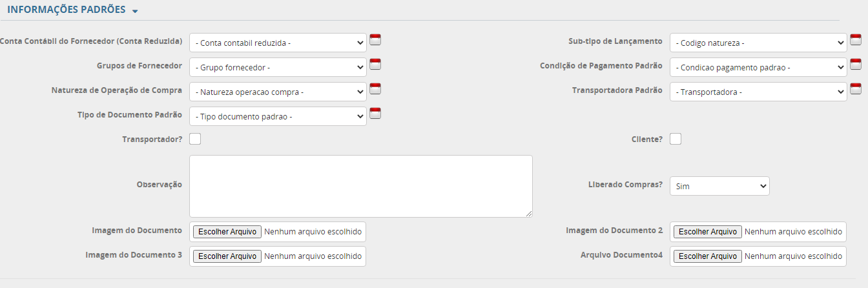This screenshot has width=868, height=288.
Task: Click inside the Observação text area
Action: 360,186
